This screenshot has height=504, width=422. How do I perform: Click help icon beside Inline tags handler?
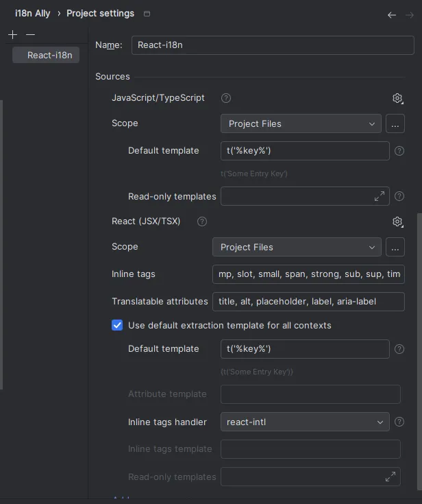point(399,422)
